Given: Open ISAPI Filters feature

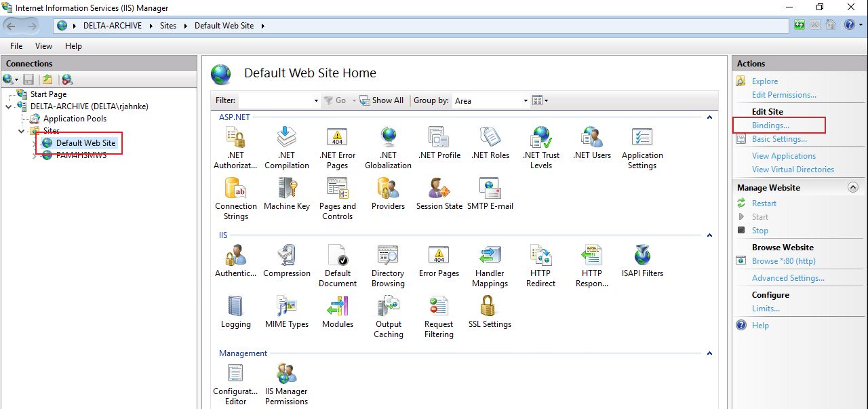Looking at the screenshot, I should pos(642,261).
